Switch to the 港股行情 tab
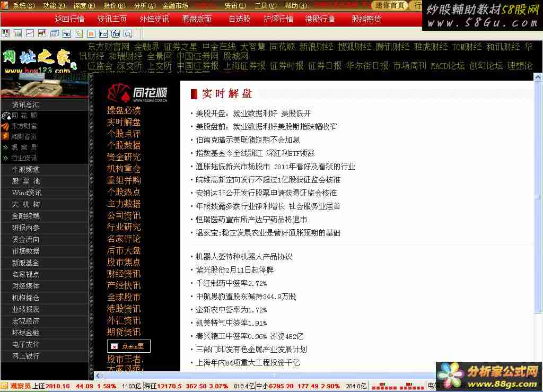The image size is (543, 392). point(320,19)
